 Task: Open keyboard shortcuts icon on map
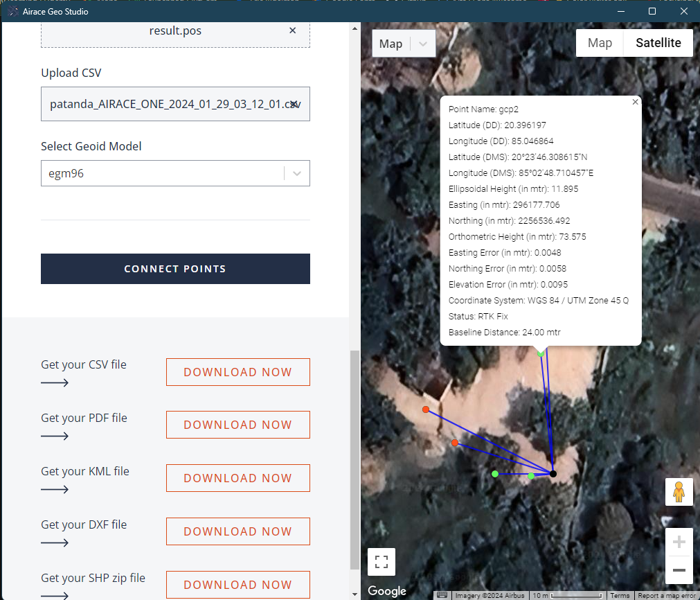tap(442, 595)
